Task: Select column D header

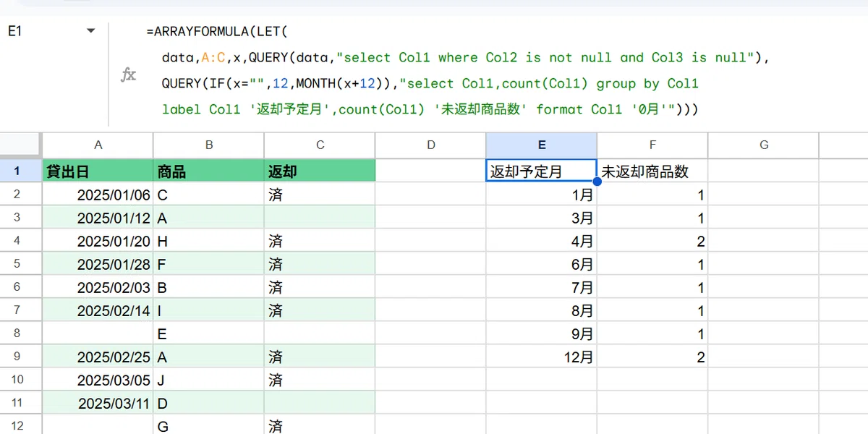Action: pyautogui.click(x=431, y=145)
